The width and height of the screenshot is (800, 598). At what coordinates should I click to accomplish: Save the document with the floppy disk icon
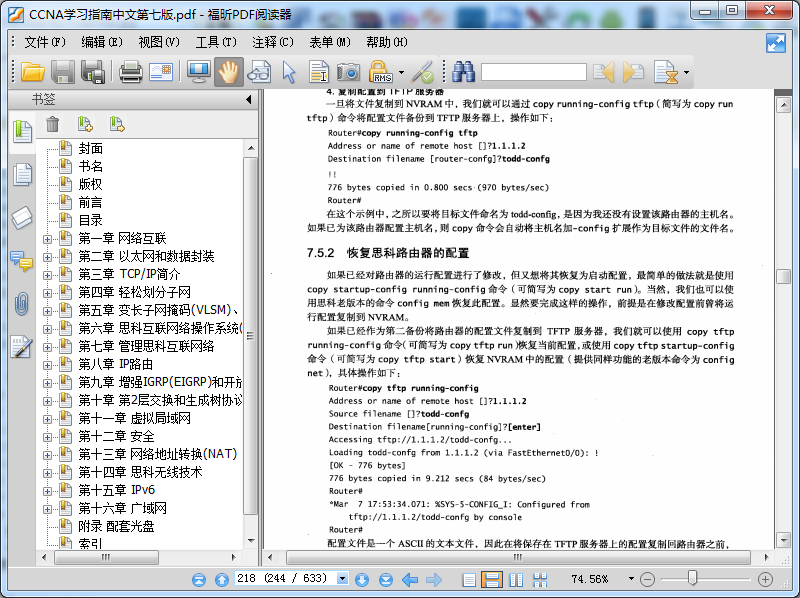[63, 72]
